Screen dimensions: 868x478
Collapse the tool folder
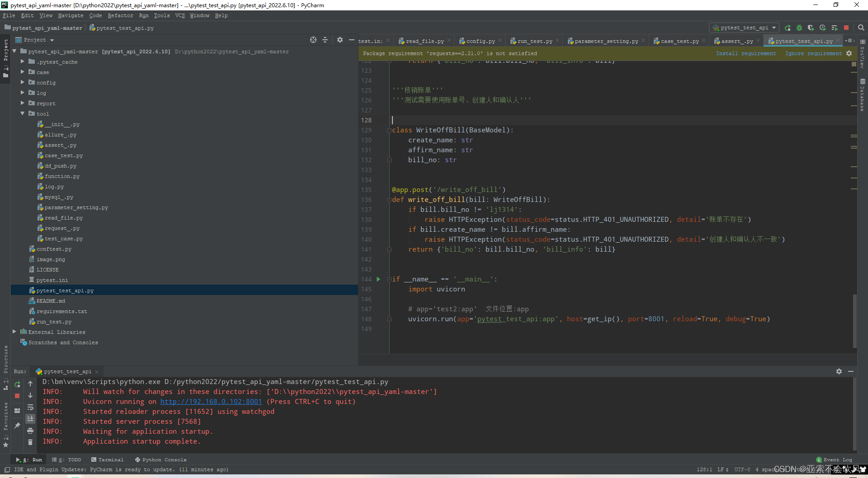(22, 113)
